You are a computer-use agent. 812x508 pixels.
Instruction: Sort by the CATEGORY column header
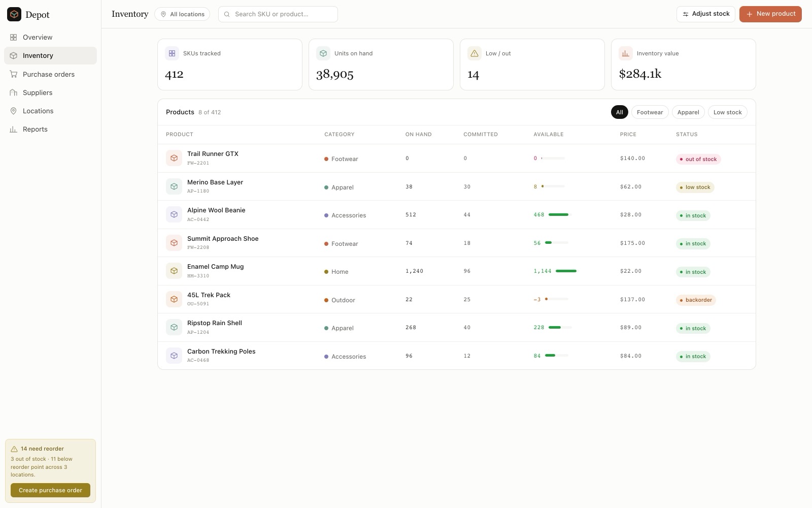(340, 135)
